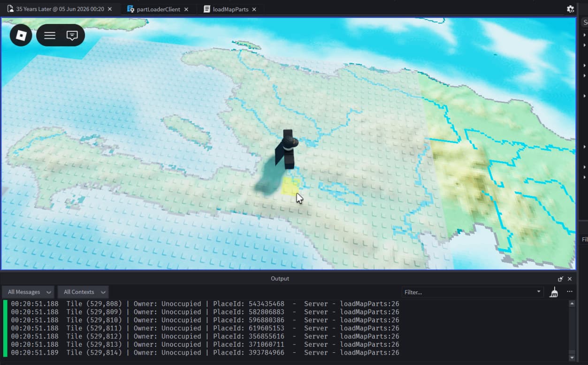Close the loadMapParts tab
Screen dimensions: 588x365
[254, 9]
